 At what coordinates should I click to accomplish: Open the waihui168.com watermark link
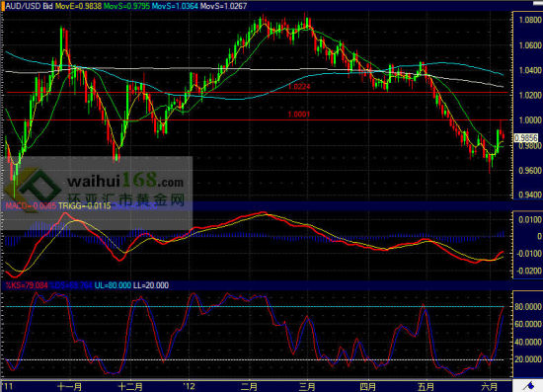click(125, 181)
